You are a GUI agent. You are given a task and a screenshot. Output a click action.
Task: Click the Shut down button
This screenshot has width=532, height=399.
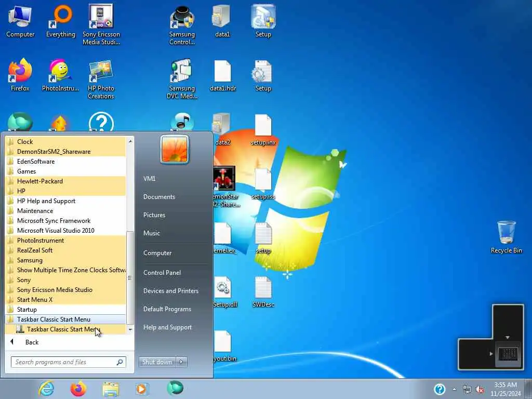[157, 362]
